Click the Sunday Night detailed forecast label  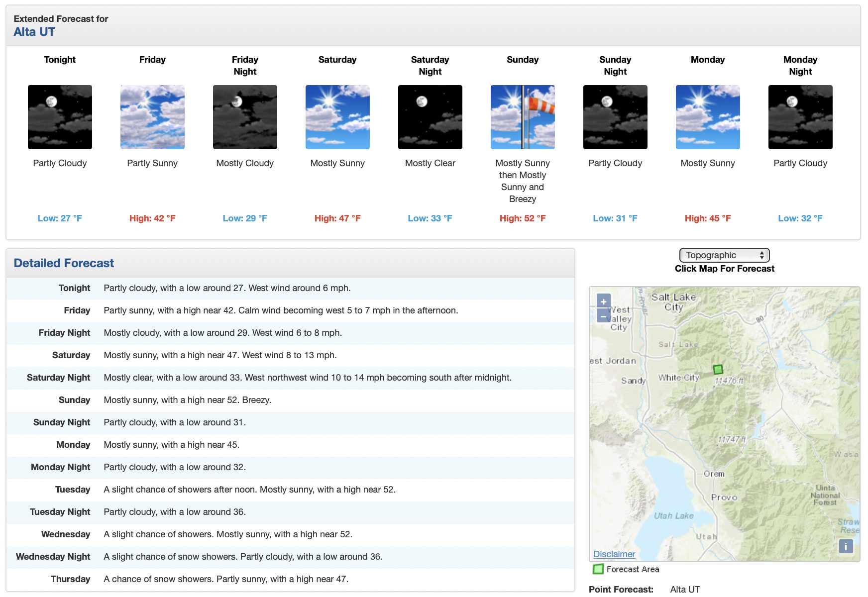pyautogui.click(x=62, y=422)
